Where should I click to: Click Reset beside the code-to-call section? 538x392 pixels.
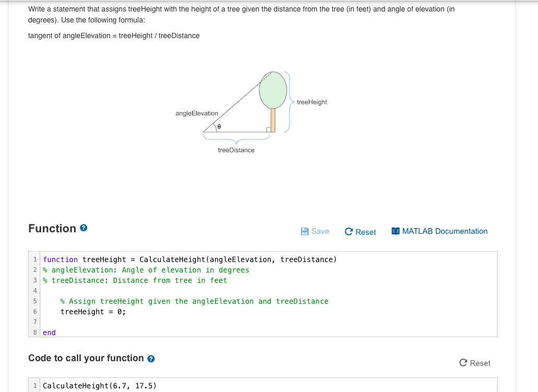point(475,363)
